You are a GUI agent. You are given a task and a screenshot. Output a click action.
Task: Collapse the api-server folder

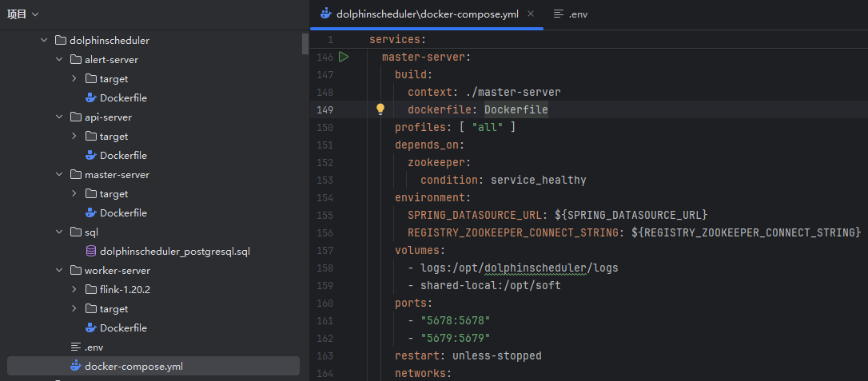point(59,117)
